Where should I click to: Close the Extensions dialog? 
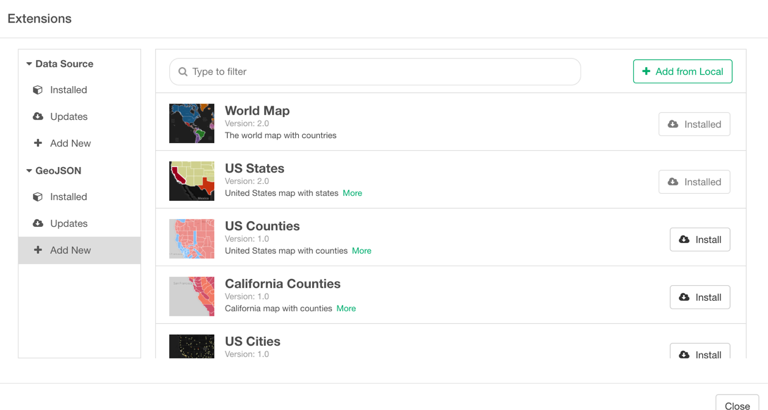(737, 404)
